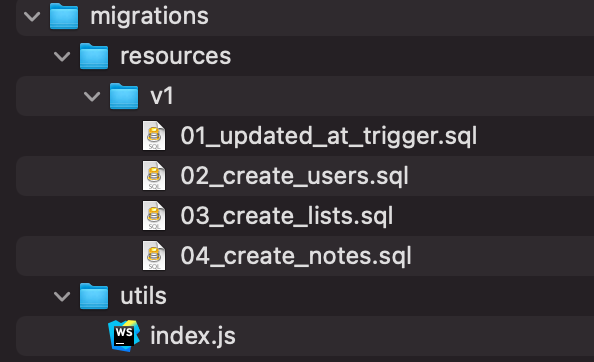Click the utils folder icon

[x=94, y=296]
